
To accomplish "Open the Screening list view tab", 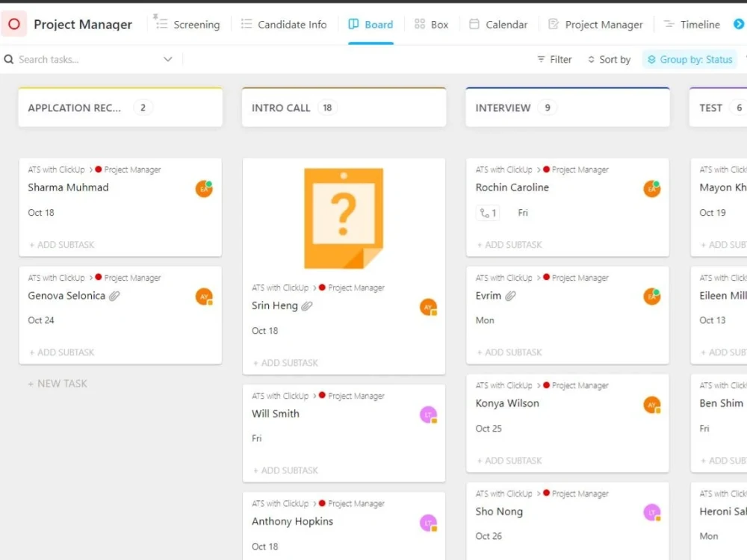I will (x=188, y=25).
